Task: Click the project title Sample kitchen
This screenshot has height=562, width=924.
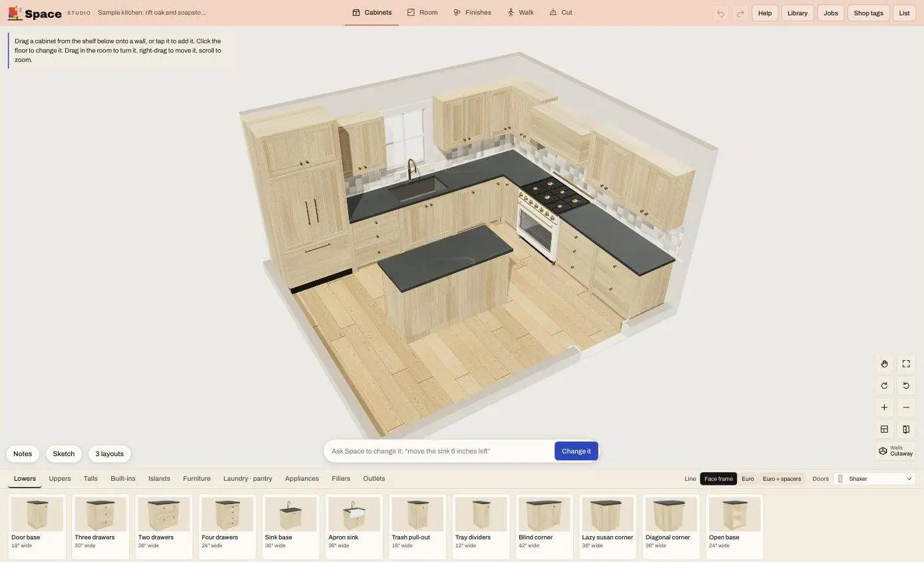Action: click(152, 13)
